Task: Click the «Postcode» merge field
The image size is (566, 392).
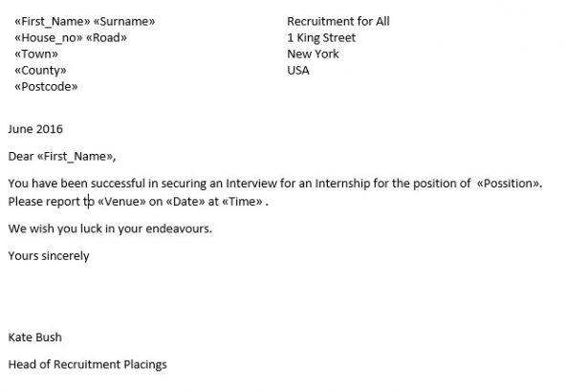Action: [x=46, y=86]
